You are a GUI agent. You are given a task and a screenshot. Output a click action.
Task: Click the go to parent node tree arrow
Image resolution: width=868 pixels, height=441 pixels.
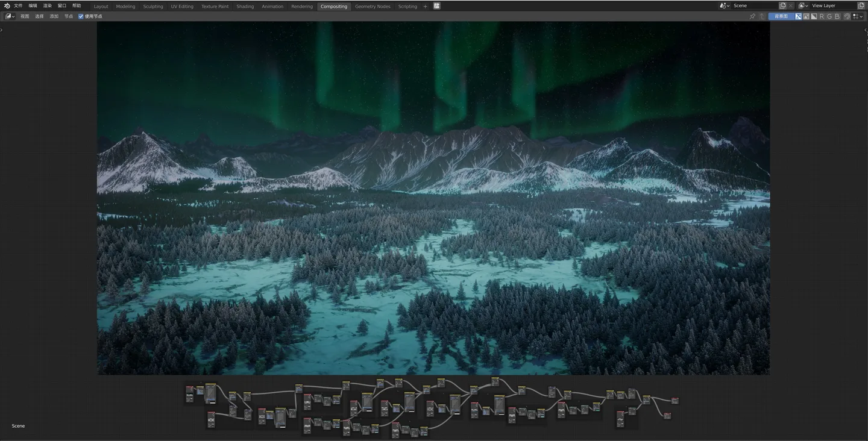pos(763,16)
